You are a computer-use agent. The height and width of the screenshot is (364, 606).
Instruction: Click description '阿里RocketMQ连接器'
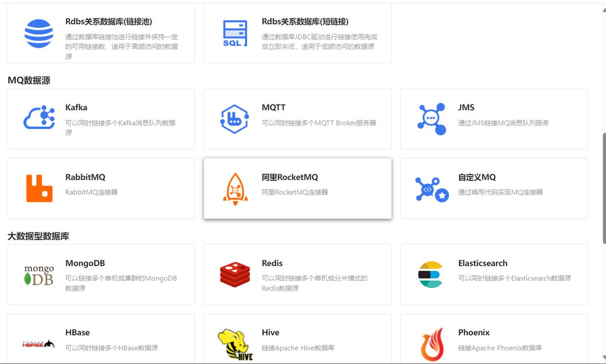tap(295, 192)
